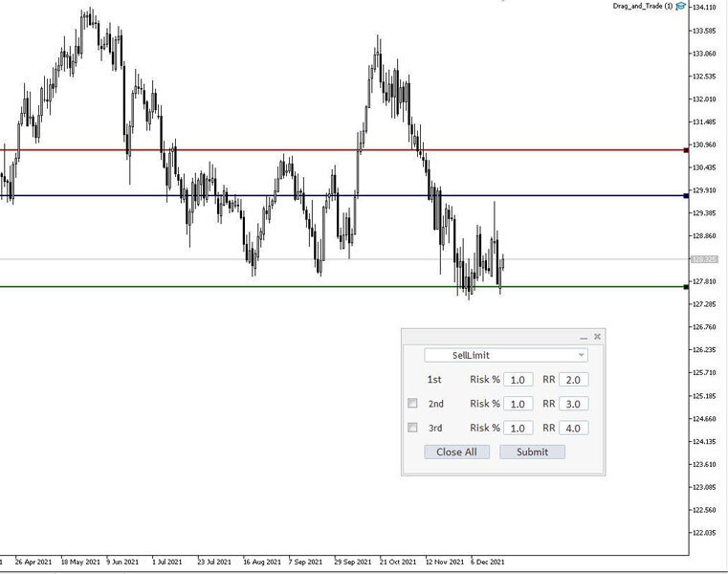Open the SellLimit order type dropdown
Image resolution: width=728 pixels, height=574 pixels.
pyautogui.click(x=506, y=356)
